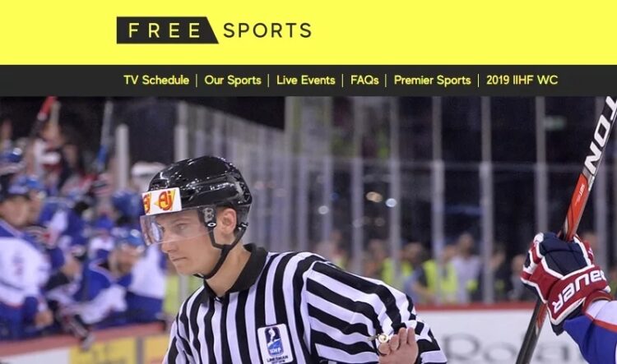617x364 pixels.
Task: Click the black FREE box of the logo
Action: 165,30
